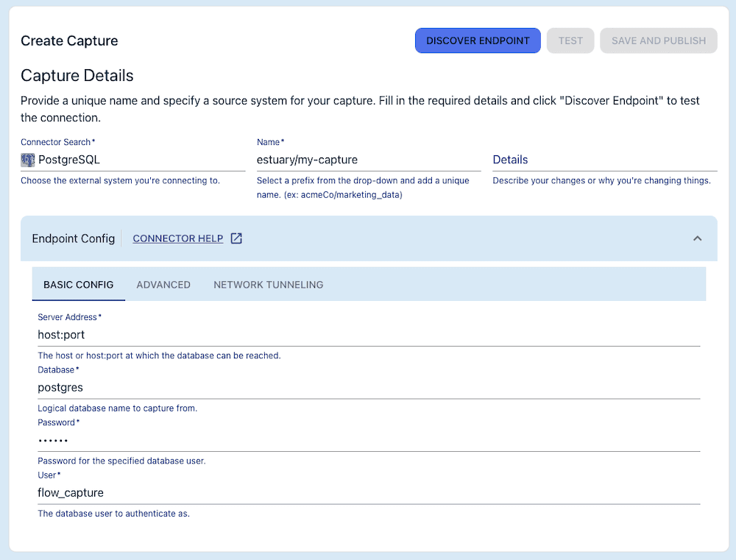The image size is (736, 560).
Task: Click the Details description field
Action: (x=604, y=160)
